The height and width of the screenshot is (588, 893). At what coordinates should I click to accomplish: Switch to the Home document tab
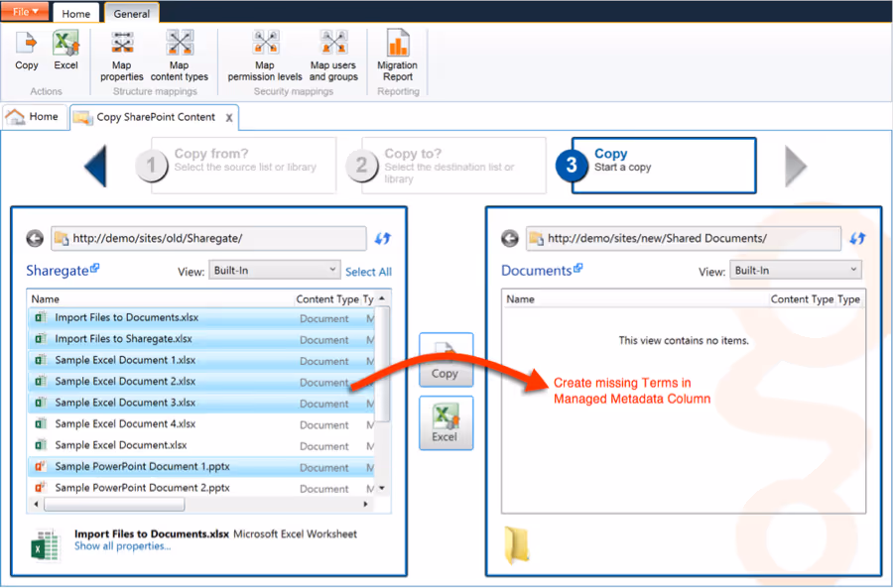[34, 117]
